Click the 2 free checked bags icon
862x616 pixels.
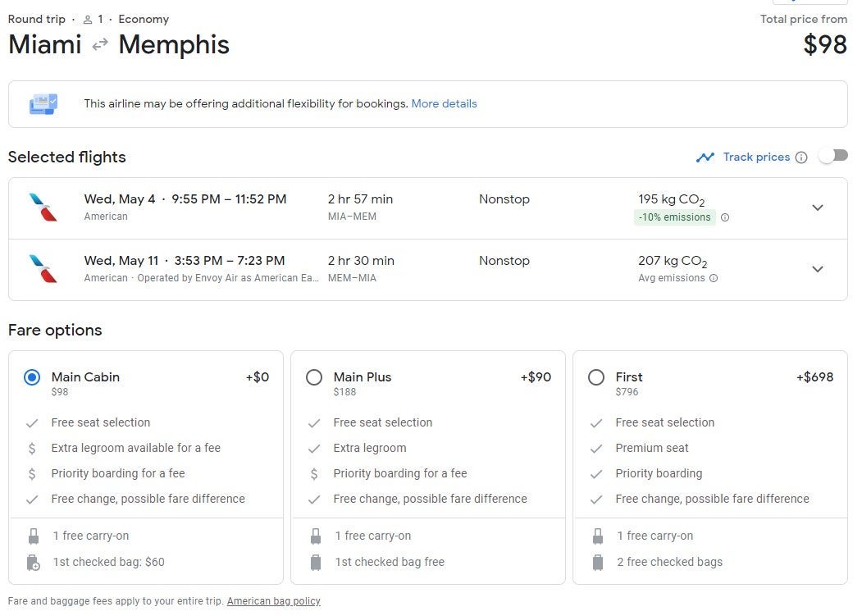click(598, 563)
